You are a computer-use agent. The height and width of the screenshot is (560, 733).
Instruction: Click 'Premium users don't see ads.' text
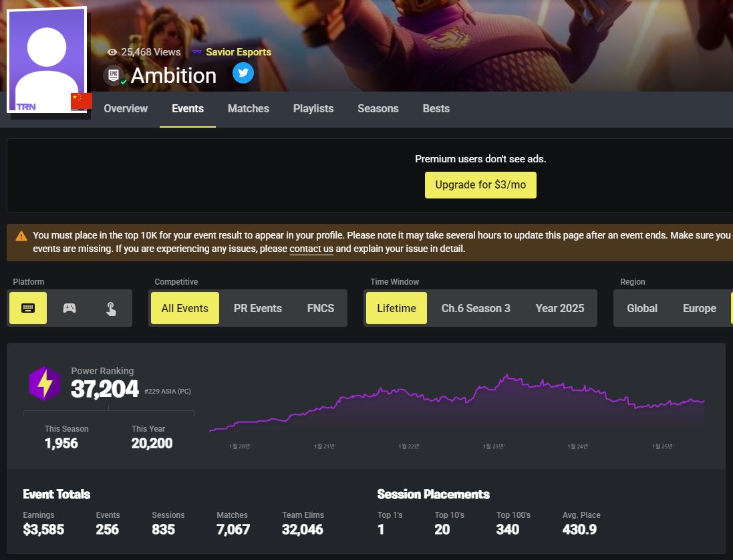[x=480, y=159]
